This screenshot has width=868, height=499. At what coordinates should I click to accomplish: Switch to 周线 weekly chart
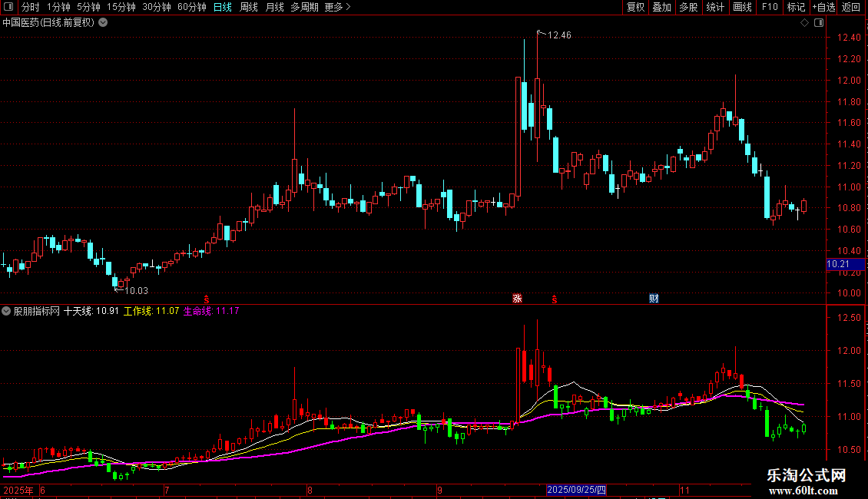point(249,7)
